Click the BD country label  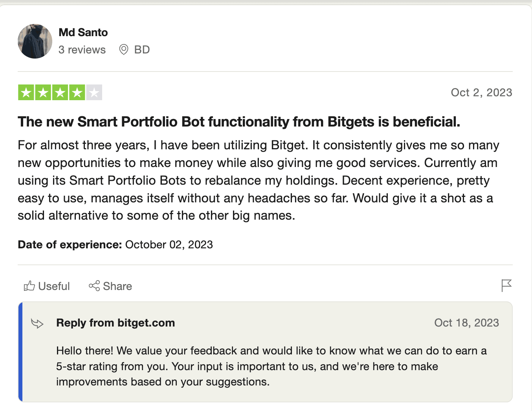(142, 50)
